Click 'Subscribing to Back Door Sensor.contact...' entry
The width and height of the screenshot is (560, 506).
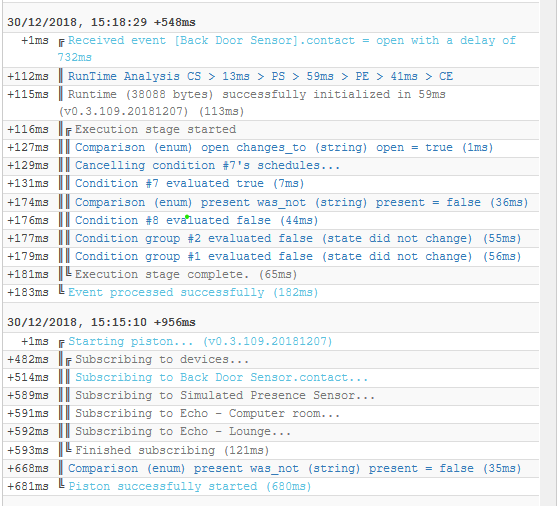coord(221,377)
